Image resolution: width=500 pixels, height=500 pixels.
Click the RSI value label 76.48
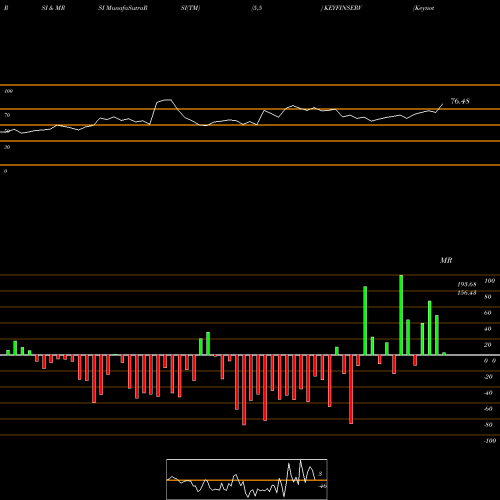click(x=460, y=101)
